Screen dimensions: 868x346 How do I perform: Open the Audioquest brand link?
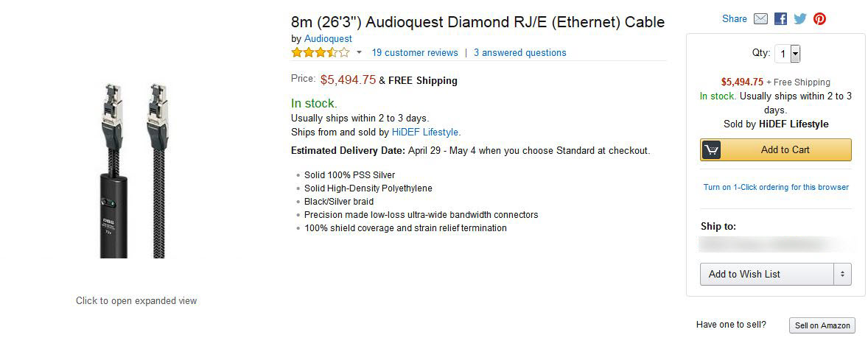(x=328, y=38)
